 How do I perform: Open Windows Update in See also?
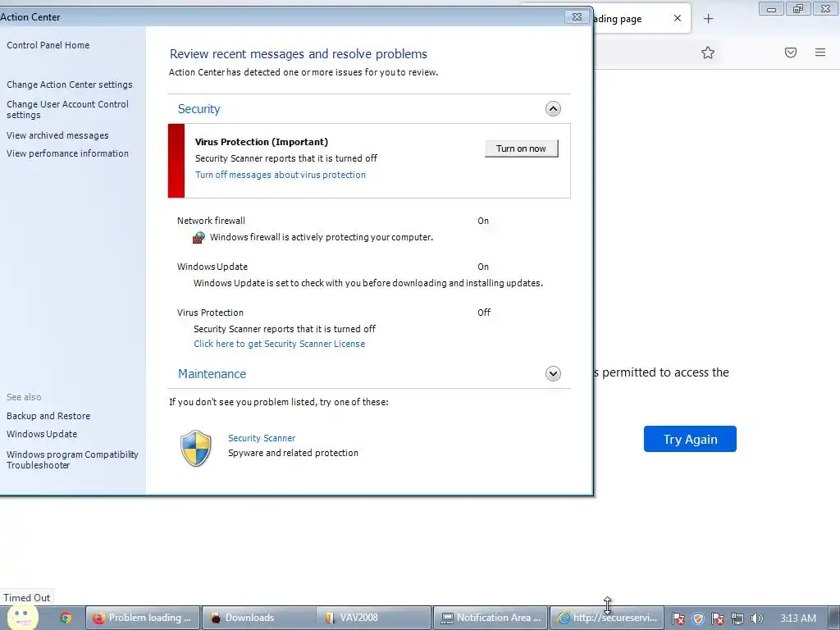coord(42,434)
